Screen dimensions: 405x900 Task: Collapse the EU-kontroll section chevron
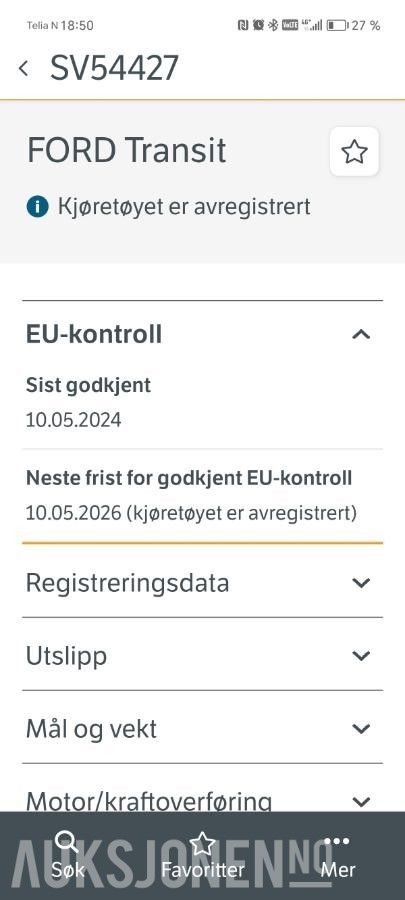(361, 335)
